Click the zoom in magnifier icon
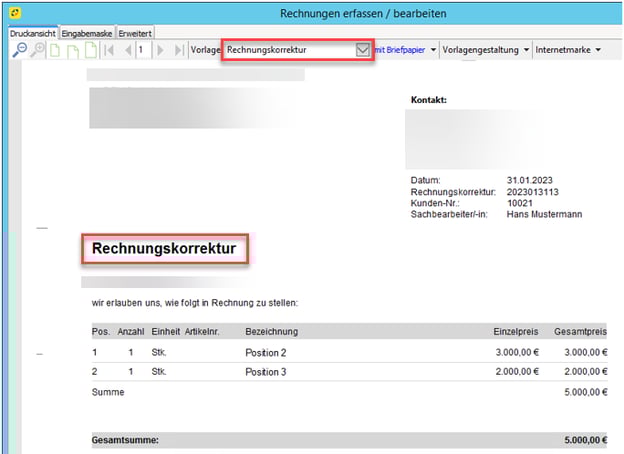Image resolution: width=624 pixels, height=454 pixels. (38, 50)
